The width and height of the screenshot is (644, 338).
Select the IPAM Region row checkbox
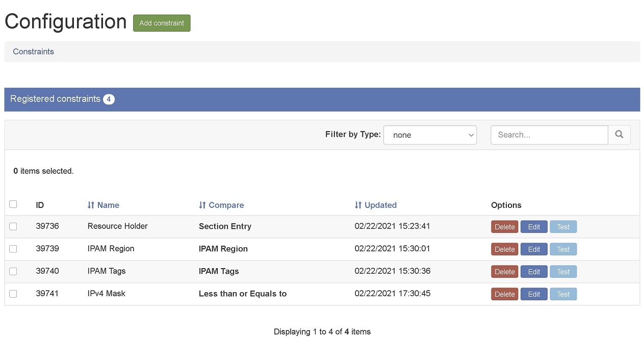[13, 249]
